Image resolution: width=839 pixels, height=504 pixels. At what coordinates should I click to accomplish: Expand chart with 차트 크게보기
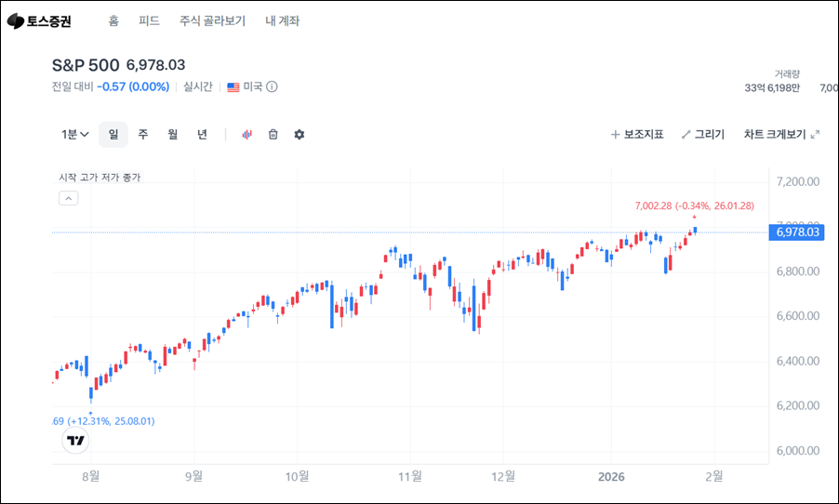click(781, 134)
